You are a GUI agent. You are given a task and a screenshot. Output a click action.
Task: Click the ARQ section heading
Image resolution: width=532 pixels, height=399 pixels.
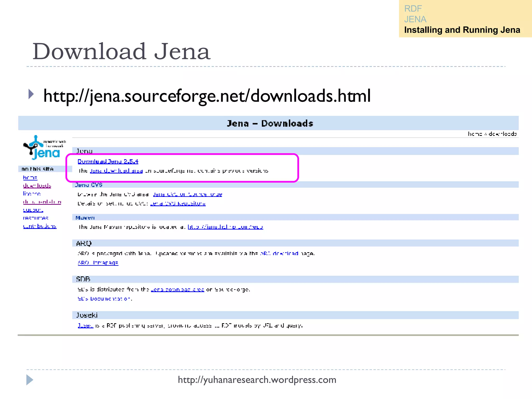click(84, 243)
